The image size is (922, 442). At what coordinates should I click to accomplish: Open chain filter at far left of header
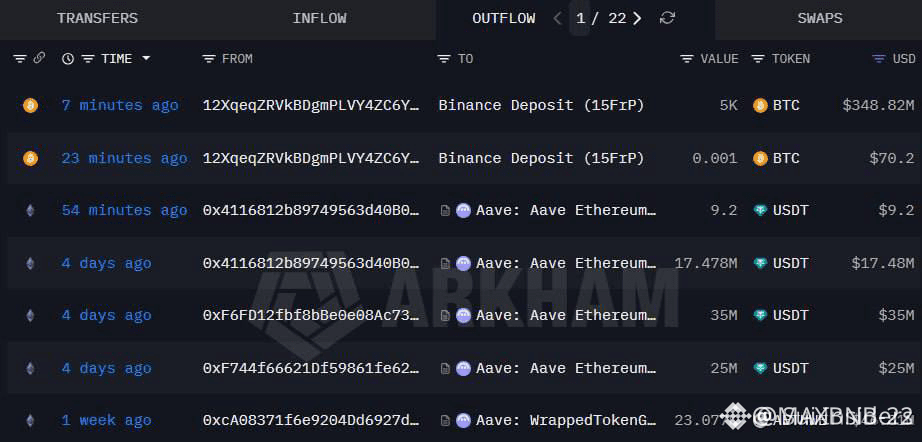[x=21, y=59]
